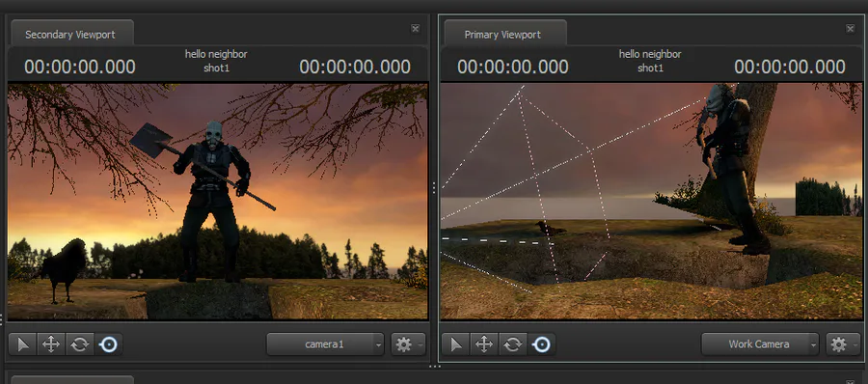Viewport: 868px width, 384px height.
Task: Expand the Work Camera dropdown arrow
Action: pos(813,344)
